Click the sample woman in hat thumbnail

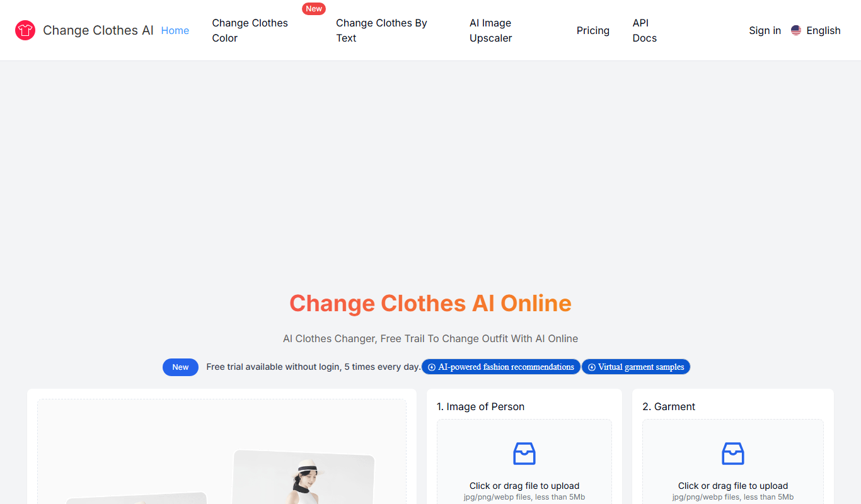304,477
